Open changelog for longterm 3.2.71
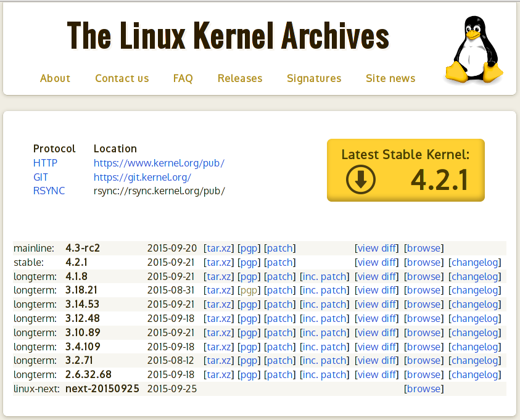Viewport: 520px width, 420px height. 474,360
